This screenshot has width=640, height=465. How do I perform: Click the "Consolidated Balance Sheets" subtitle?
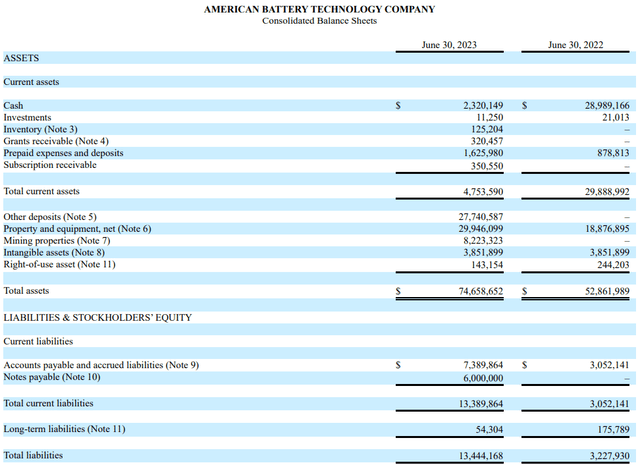pyautogui.click(x=320, y=21)
